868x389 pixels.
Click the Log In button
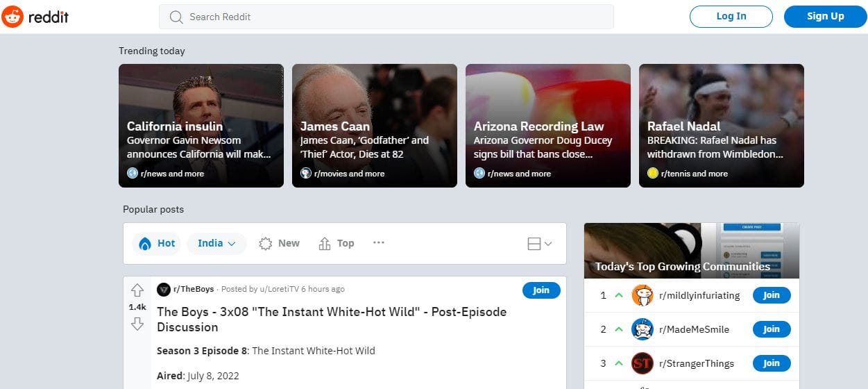tap(731, 17)
